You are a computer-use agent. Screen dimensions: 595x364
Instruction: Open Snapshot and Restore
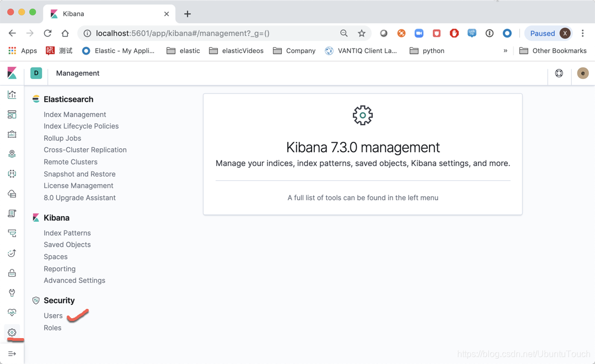80,174
